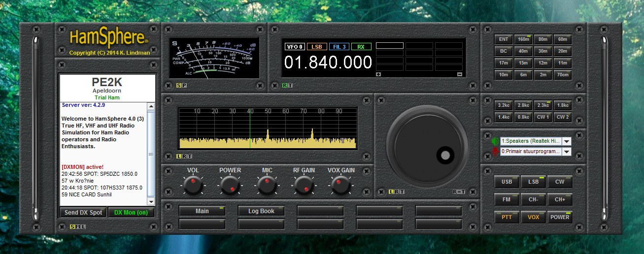Image resolution: width=644 pixels, height=254 pixels.
Task: Select the 20m band
Action: [563, 51]
